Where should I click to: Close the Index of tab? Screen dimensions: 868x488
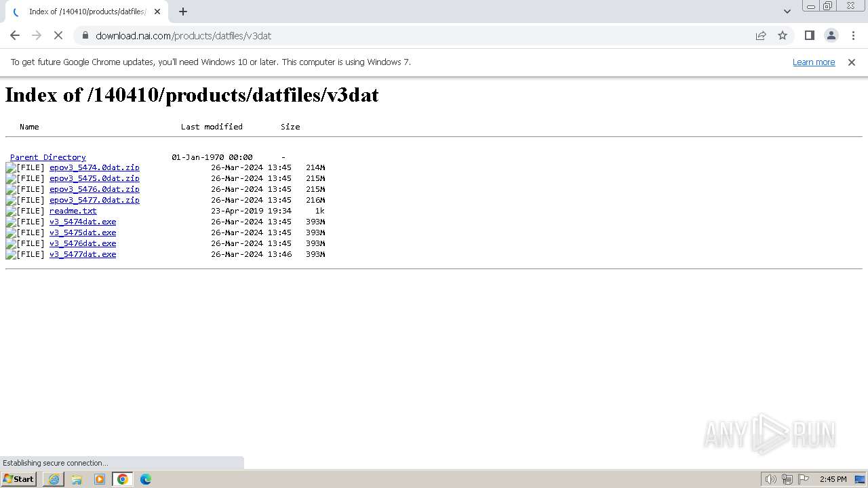(x=157, y=12)
